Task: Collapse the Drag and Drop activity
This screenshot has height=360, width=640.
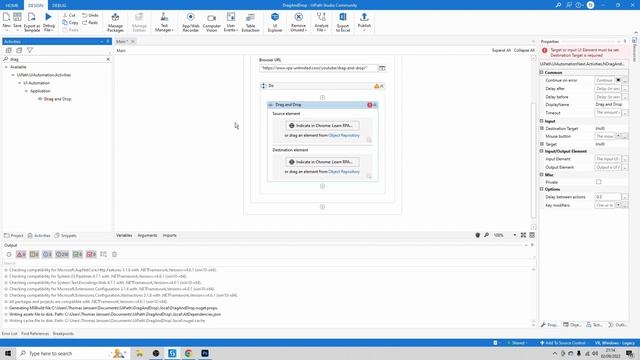Action: point(375,105)
